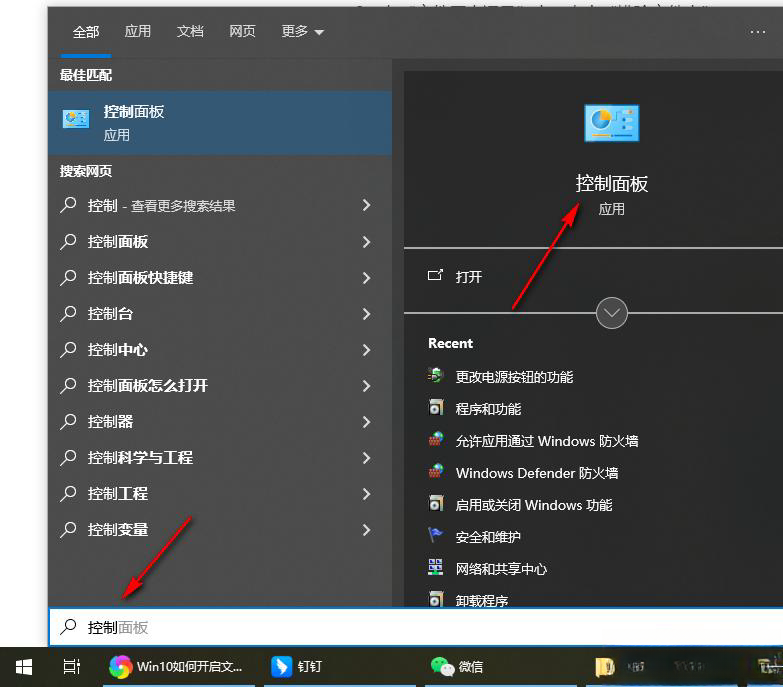Click icon beside 启用或关闭 Windows 功能
Screen dimensions: 783x687
pos(435,503)
